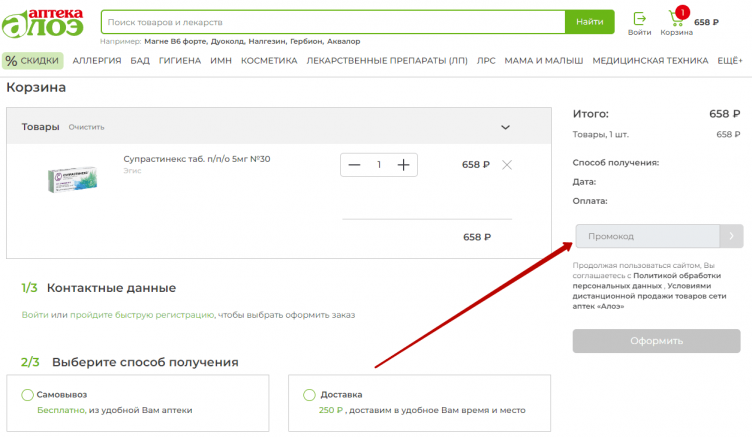Open the Аллергия category
This screenshot has height=437, width=752.
pos(97,61)
